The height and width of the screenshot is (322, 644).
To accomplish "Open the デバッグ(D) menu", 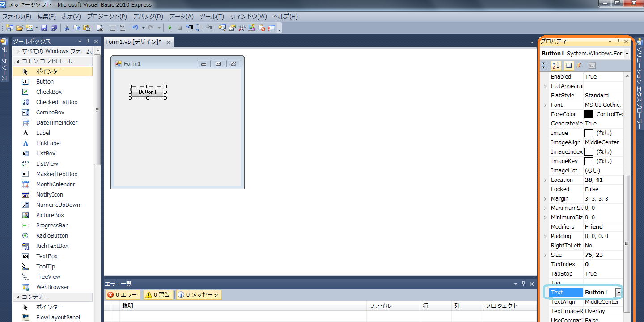I will pyautogui.click(x=148, y=16).
